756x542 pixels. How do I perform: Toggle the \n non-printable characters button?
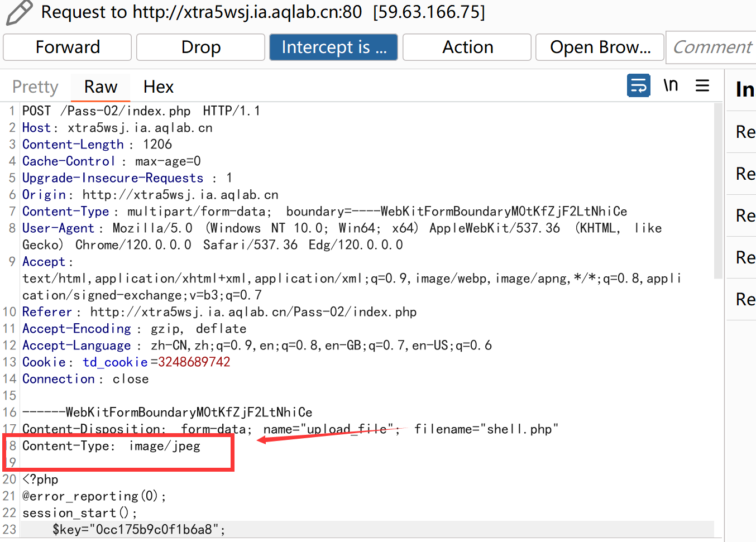coord(671,85)
